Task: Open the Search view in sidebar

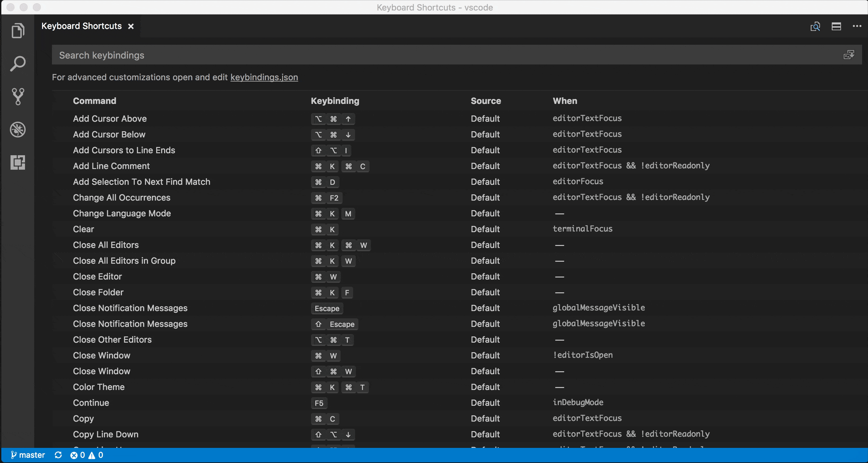Action: [x=18, y=63]
